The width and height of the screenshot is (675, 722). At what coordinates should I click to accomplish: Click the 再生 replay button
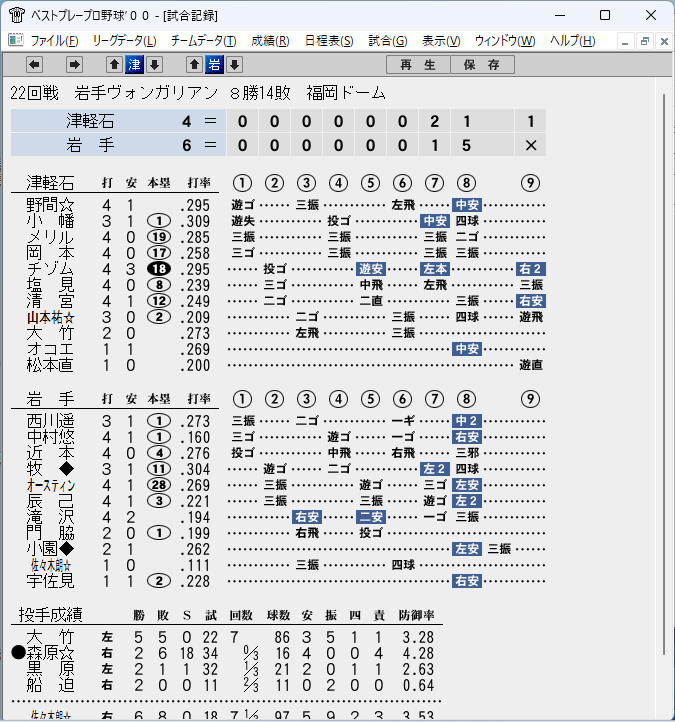click(418, 65)
